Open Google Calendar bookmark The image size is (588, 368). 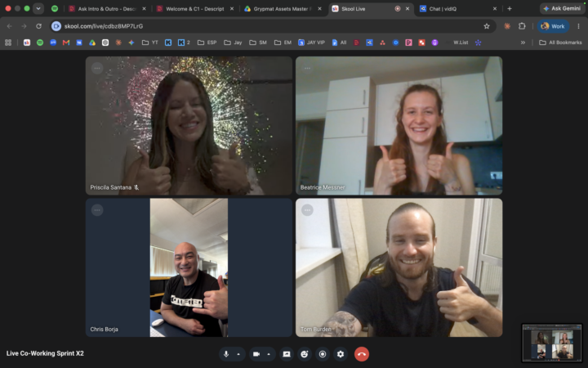79,43
